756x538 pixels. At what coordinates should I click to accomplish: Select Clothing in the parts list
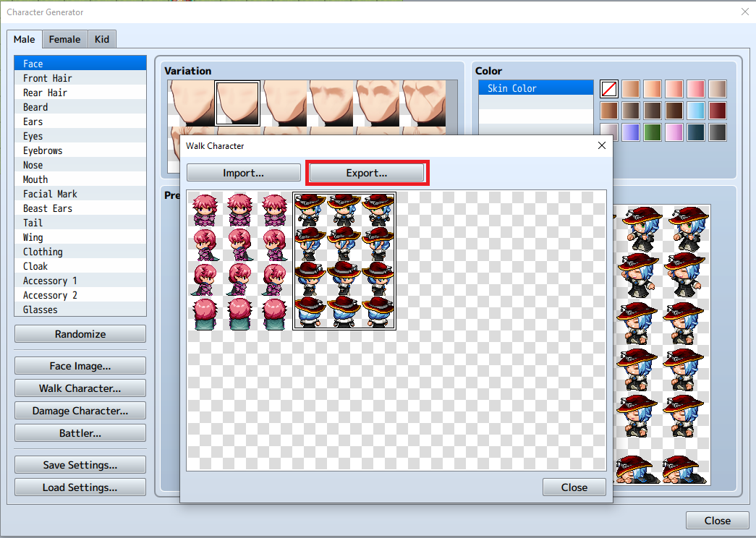(80, 251)
